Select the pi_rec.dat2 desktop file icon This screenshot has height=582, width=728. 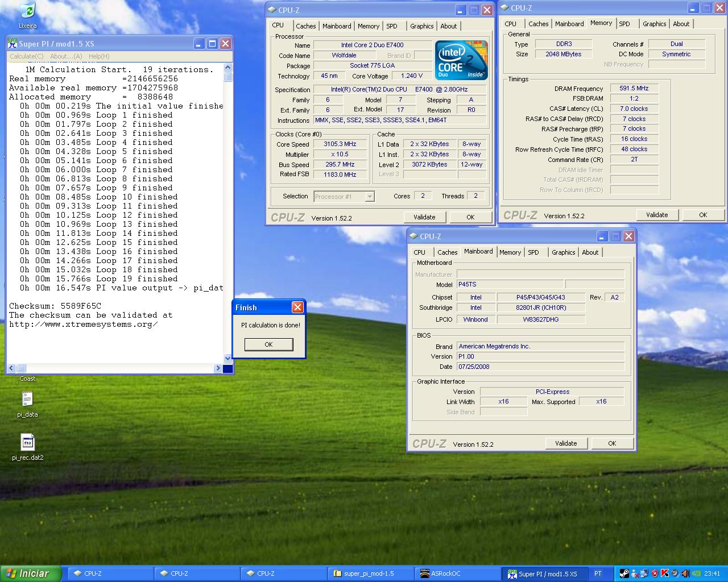coord(27,442)
